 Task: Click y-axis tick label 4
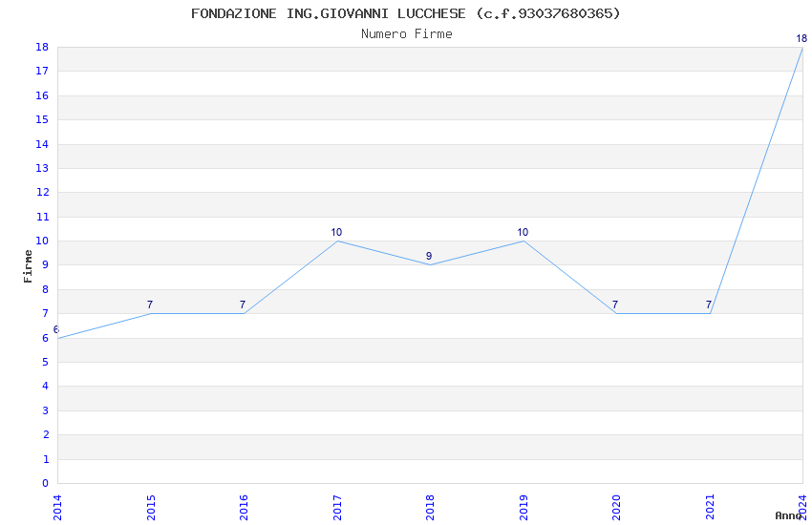(46, 386)
